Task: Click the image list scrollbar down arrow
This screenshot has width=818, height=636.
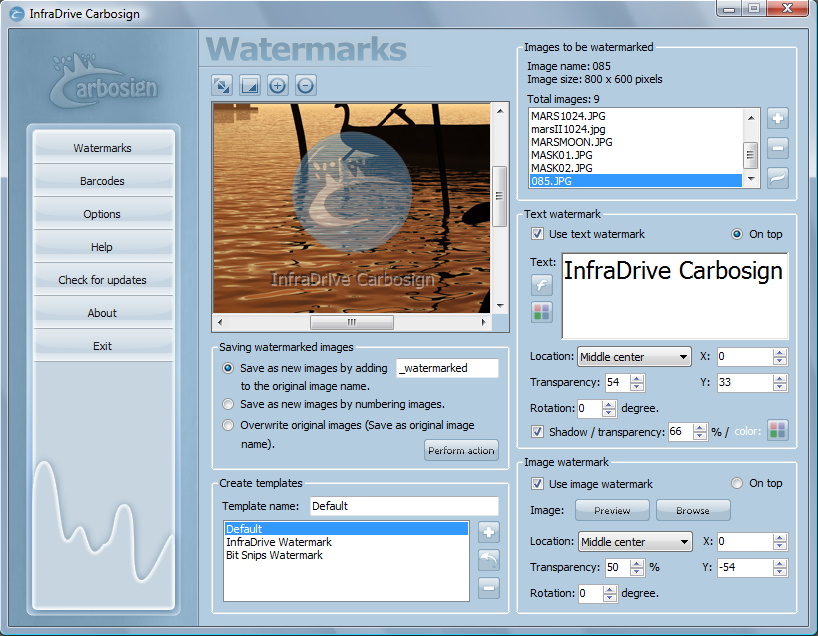Action: 751,179
